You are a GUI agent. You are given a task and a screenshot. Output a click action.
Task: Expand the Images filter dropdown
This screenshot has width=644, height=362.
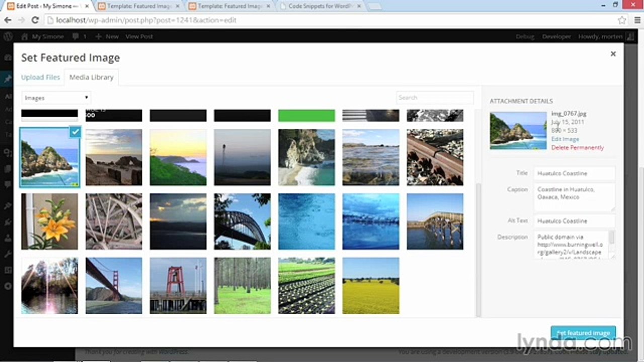coord(56,98)
